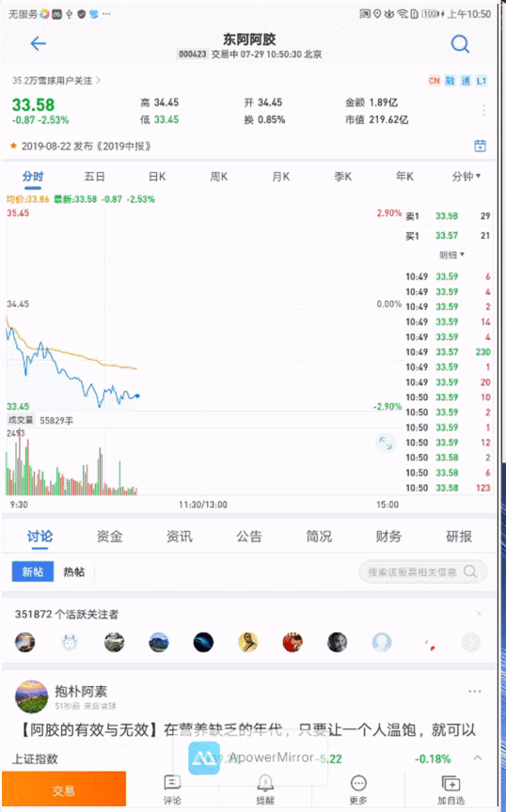Tap the 融 margin badge
The image size is (506, 812).
(x=450, y=81)
